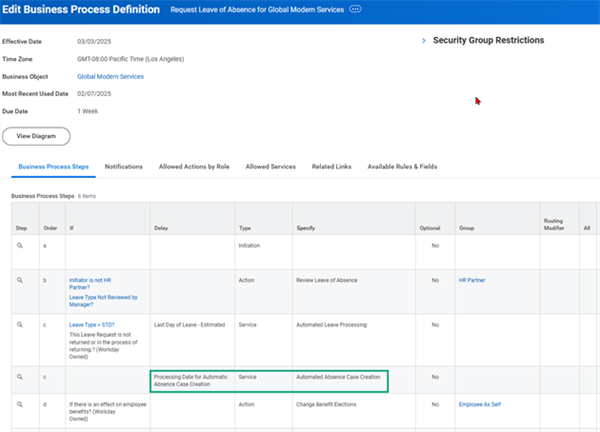Click the Most Recent Used Date value 02/07/2025
This screenshot has height=432, width=600.
[x=94, y=94]
